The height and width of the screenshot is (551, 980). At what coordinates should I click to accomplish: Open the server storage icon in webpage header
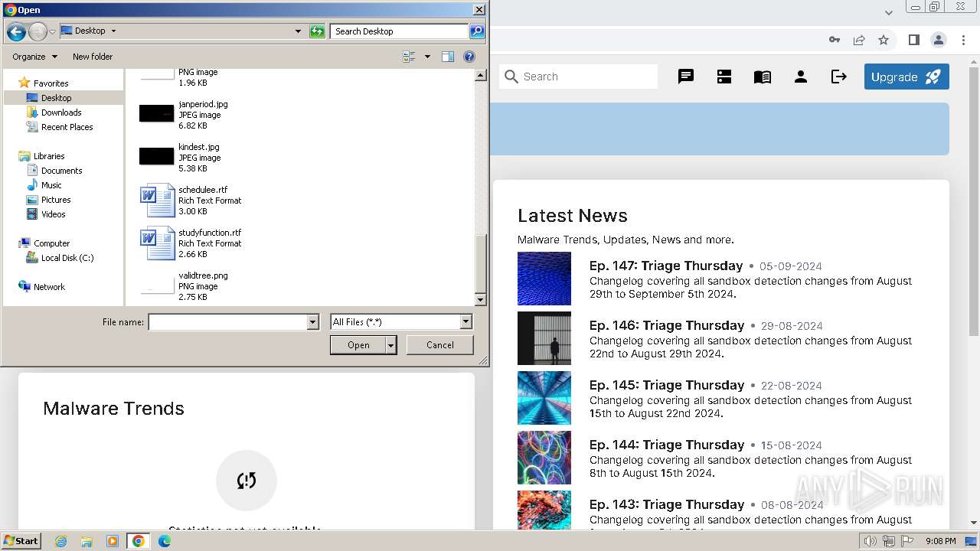pos(724,77)
